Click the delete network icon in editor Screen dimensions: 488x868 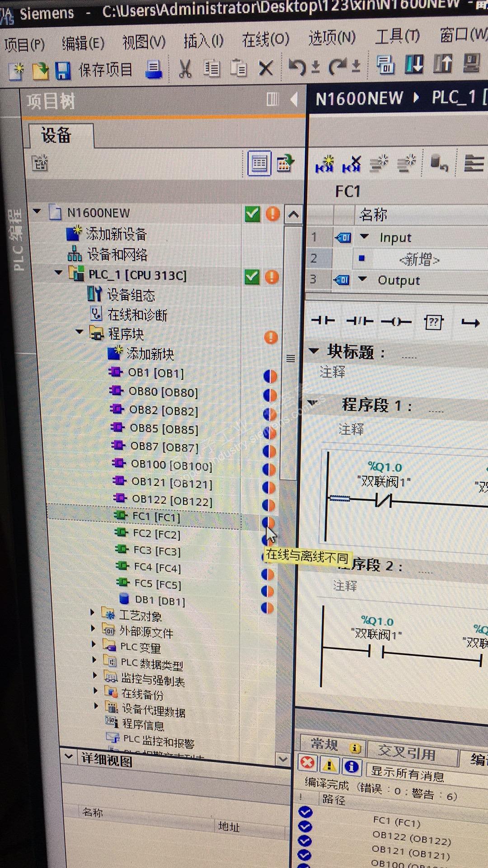[x=352, y=164]
